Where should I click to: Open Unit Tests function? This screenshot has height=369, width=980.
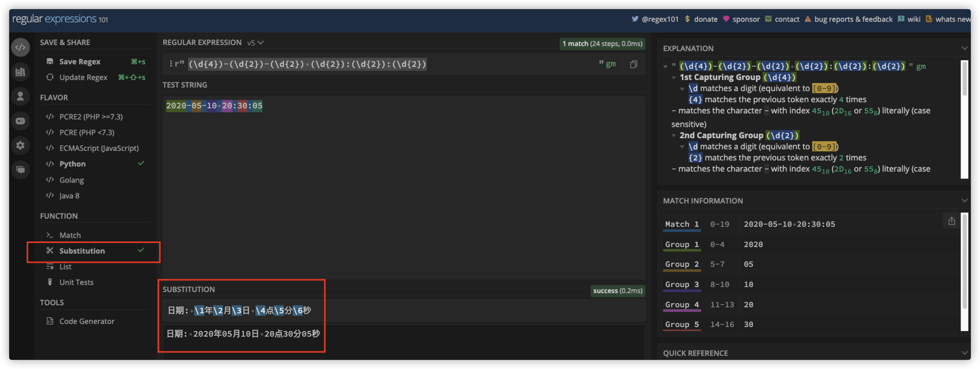point(76,282)
